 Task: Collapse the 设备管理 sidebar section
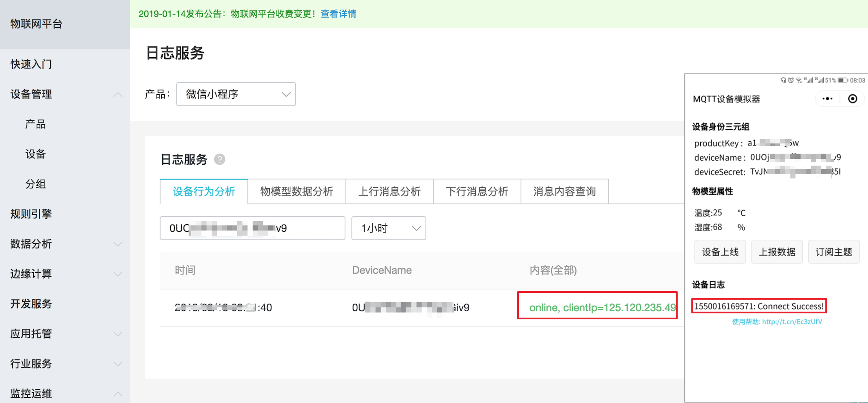(x=118, y=94)
